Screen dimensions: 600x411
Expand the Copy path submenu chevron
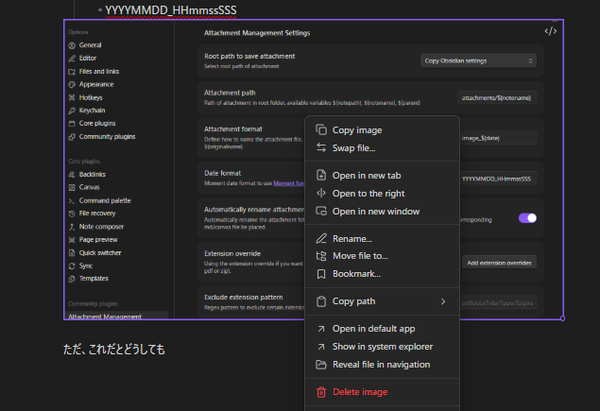(x=443, y=302)
